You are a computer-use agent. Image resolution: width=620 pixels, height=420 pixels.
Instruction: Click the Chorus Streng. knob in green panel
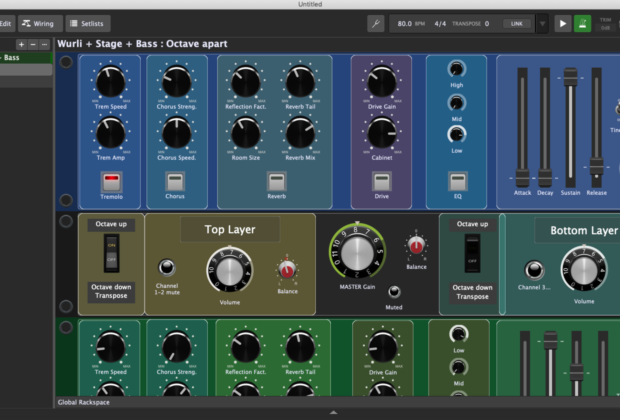[x=176, y=347]
